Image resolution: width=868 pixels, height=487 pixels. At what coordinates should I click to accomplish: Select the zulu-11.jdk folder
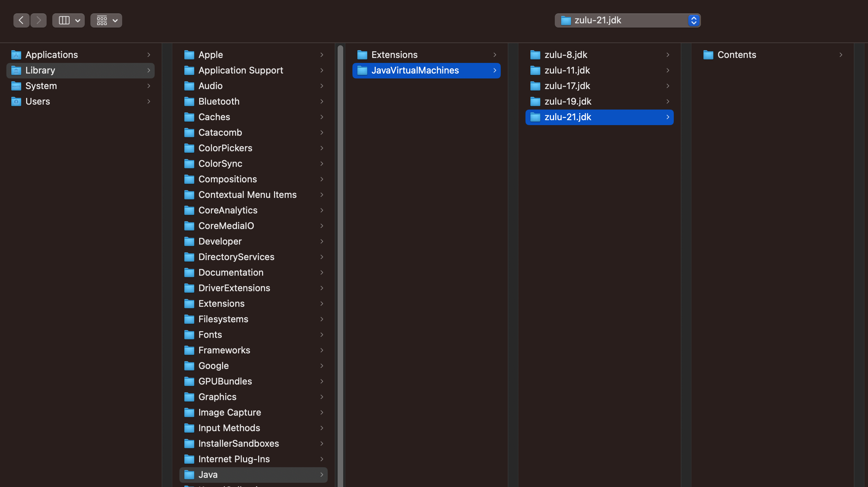pyautogui.click(x=567, y=70)
